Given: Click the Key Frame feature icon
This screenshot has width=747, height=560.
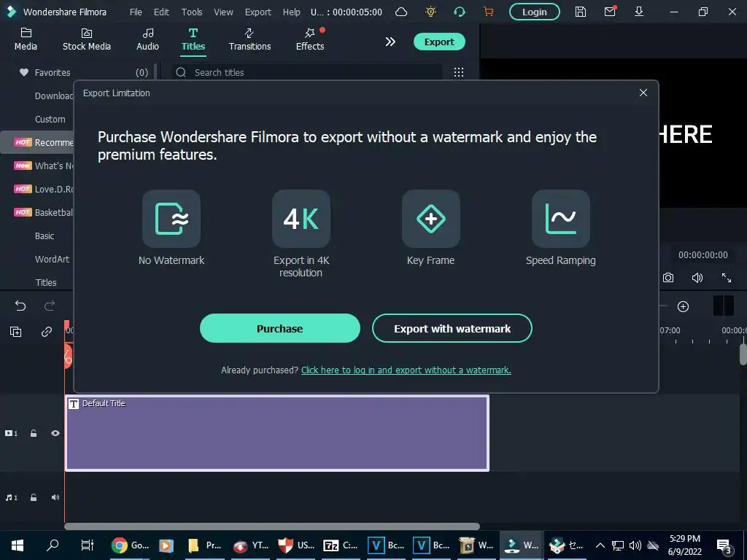Looking at the screenshot, I should 431,219.
